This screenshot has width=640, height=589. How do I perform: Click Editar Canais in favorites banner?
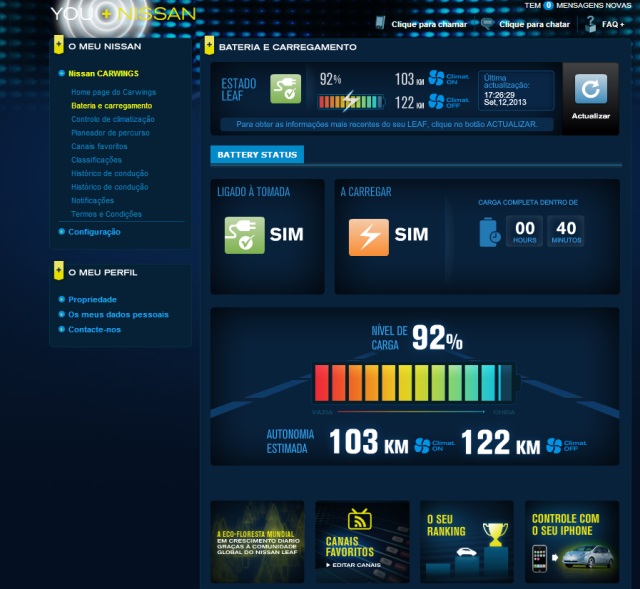[353, 565]
